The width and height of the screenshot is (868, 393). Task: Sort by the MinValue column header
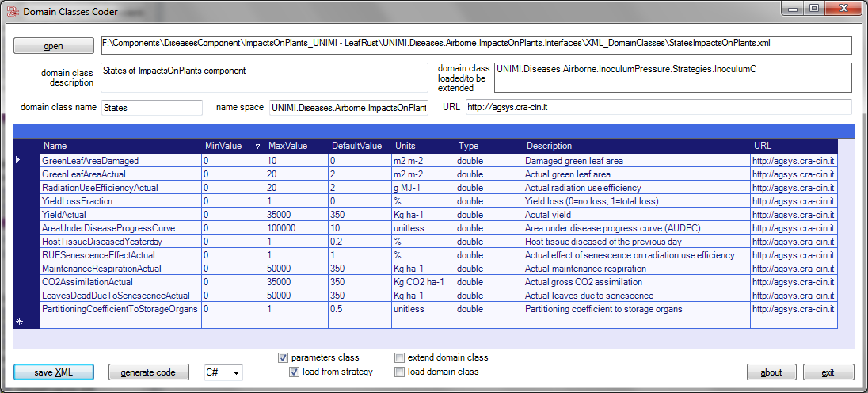coord(233,146)
